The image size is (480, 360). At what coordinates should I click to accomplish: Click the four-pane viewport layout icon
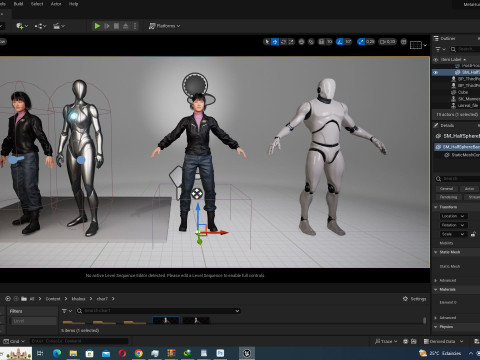[404, 42]
